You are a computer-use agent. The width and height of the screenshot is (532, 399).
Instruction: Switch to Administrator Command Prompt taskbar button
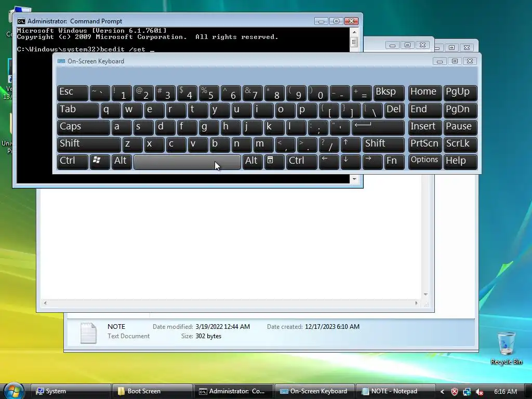coord(234,391)
